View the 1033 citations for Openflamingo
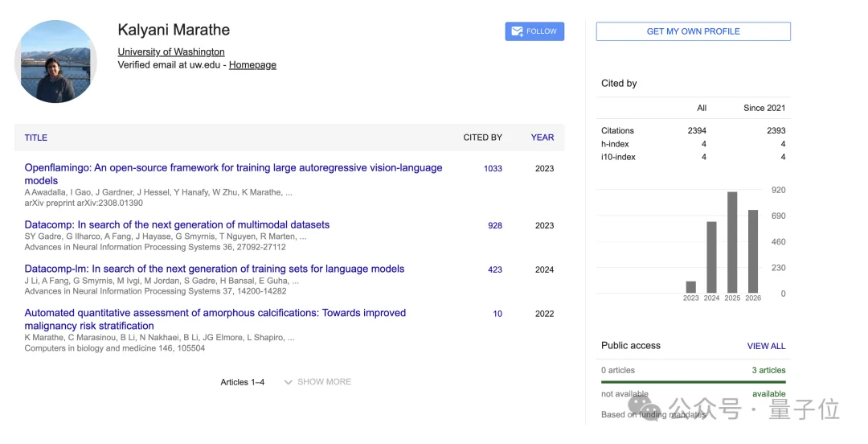This screenshot has height=444, width=868. coord(493,168)
